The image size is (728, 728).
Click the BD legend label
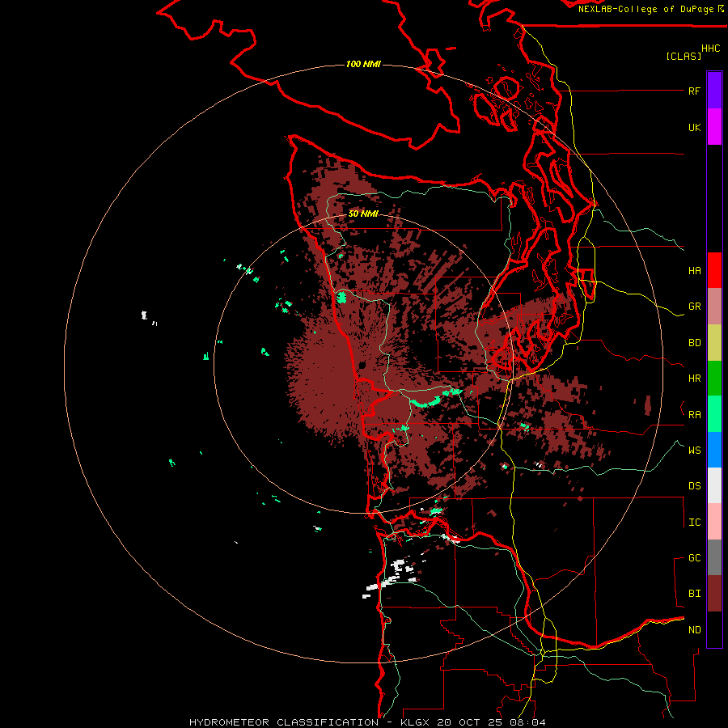694,343
